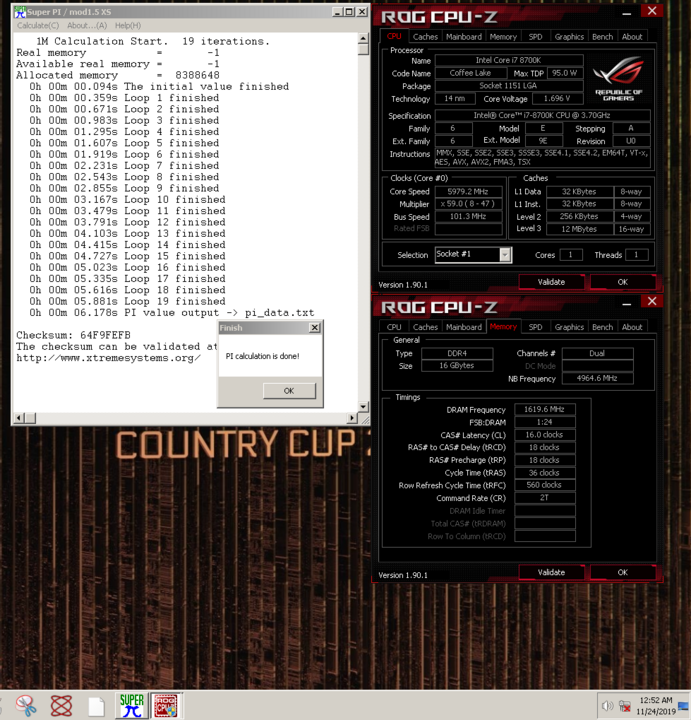Switch to Caches tab in upper CPU-Z
The width and height of the screenshot is (691, 720).
[x=425, y=37]
